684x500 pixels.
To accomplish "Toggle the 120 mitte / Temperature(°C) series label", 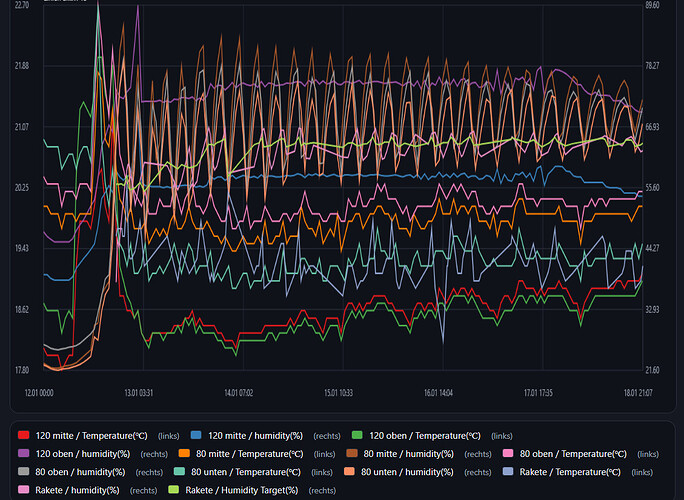I will pyautogui.click(x=92, y=436).
